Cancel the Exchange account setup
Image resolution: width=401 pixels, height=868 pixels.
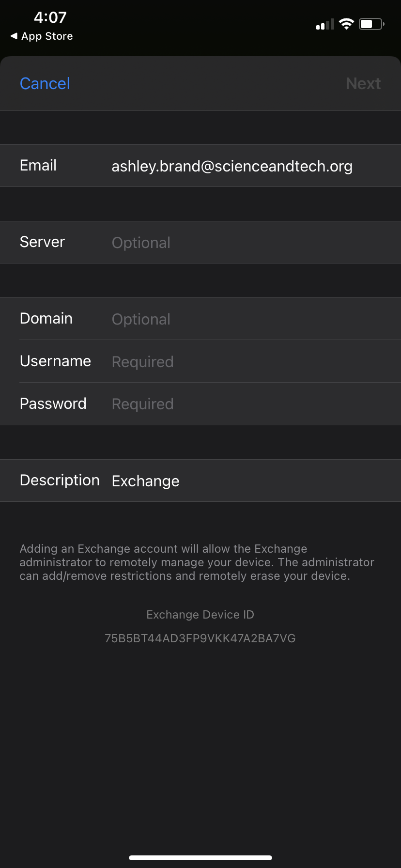(45, 83)
